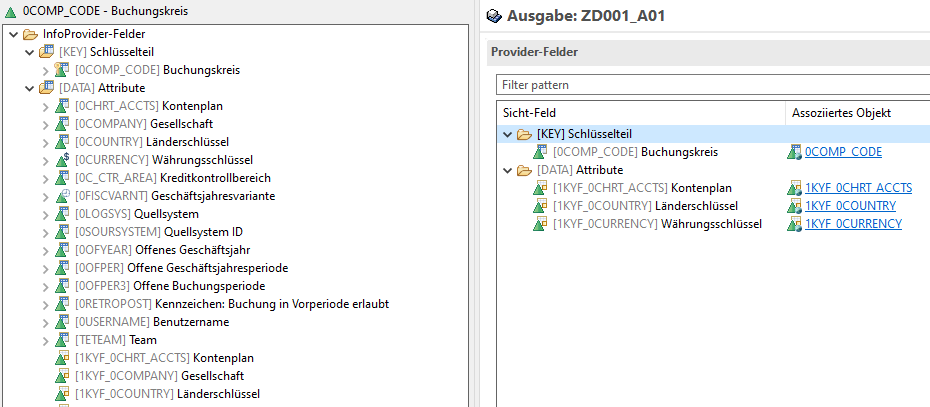Click the [0CHRT_ACCTS] characteristic icon
930x407 pixels.
pos(62,106)
